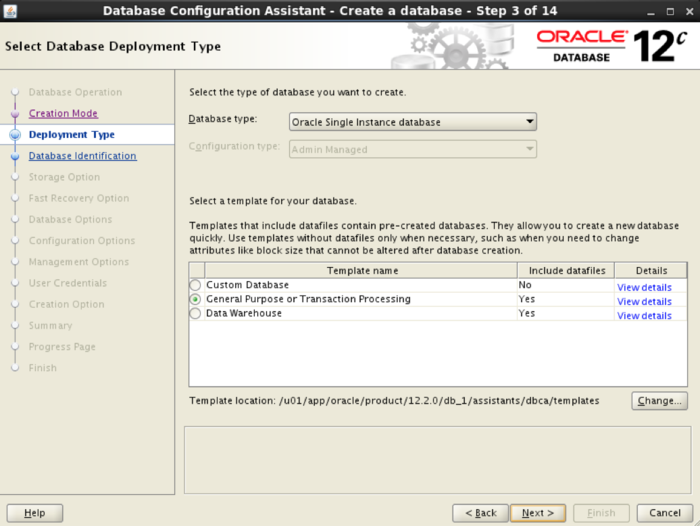This screenshot has height=526, width=700.
Task: Click the Deployment Type step bullet icon
Action: point(15,134)
